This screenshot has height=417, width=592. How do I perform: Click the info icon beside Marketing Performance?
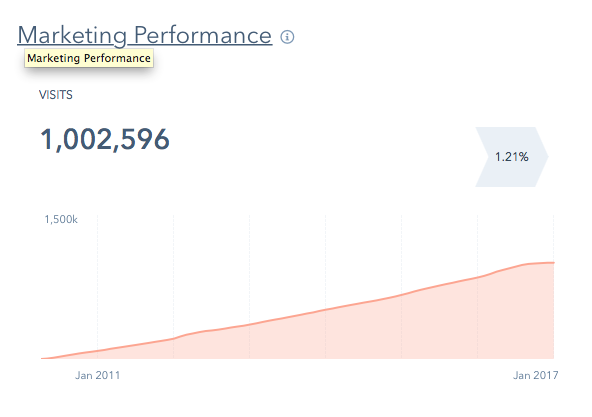287,37
